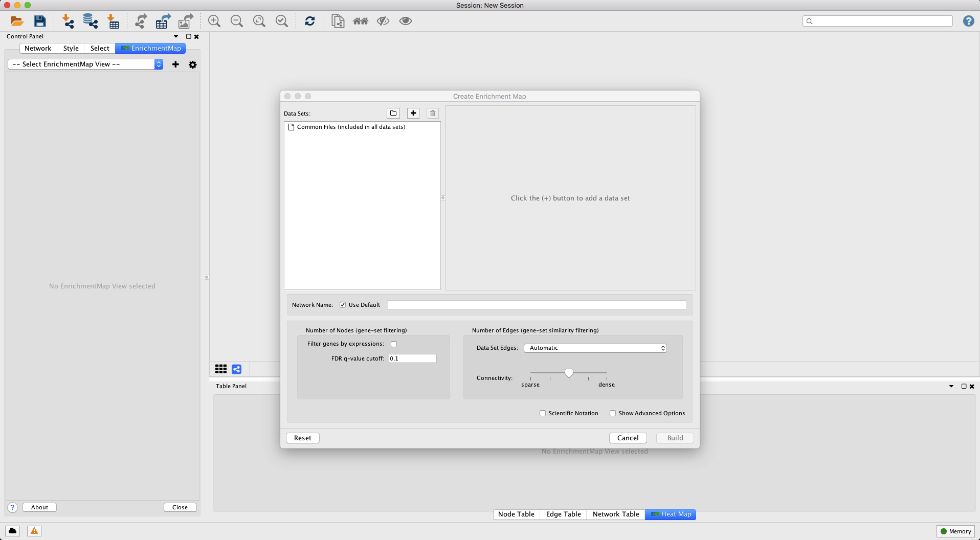
Task: Create new network from selection icon
Action: tap(338, 21)
